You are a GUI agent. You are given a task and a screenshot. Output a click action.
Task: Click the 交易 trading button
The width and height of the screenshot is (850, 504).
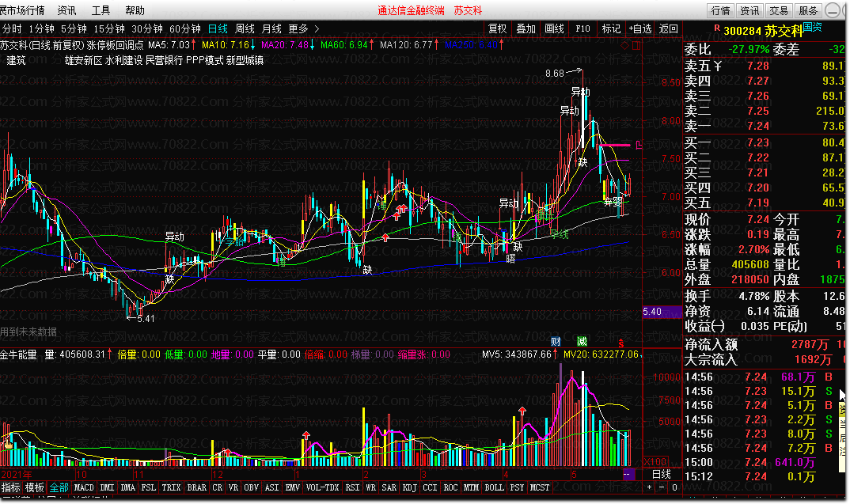(x=779, y=10)
